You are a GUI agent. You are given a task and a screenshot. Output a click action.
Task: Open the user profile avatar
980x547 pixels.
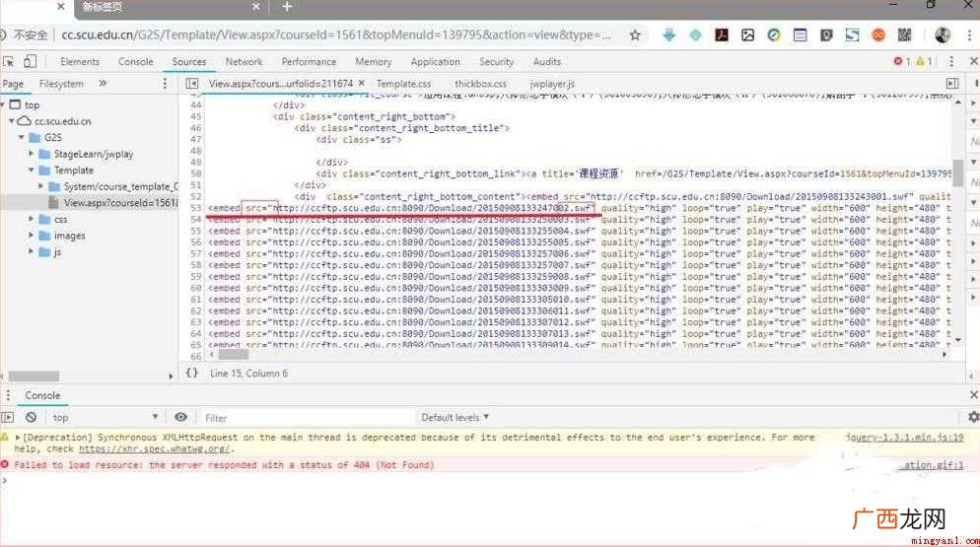point(943,35)
